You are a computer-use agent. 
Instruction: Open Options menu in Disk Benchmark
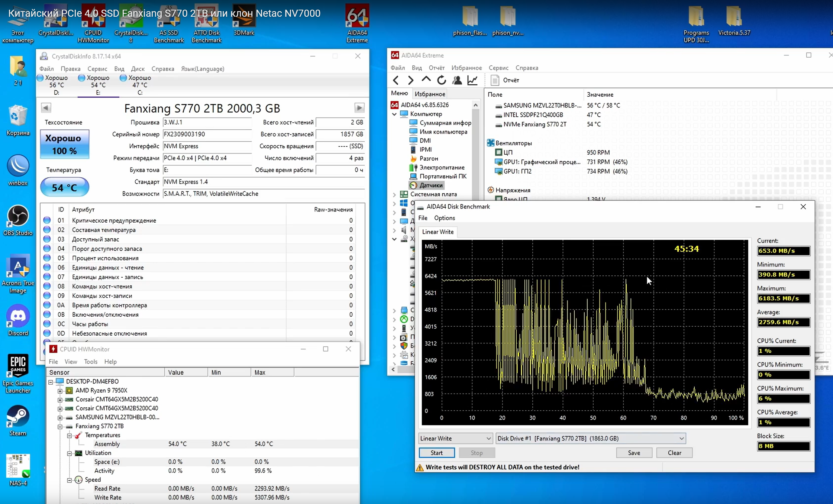pos(444,218)
